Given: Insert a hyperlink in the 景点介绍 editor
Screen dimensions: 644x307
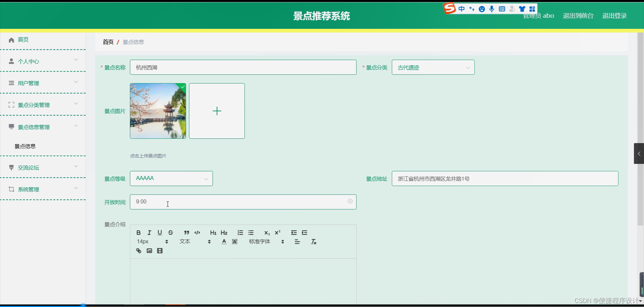Looking at the screenshot, I should (139, 250).
